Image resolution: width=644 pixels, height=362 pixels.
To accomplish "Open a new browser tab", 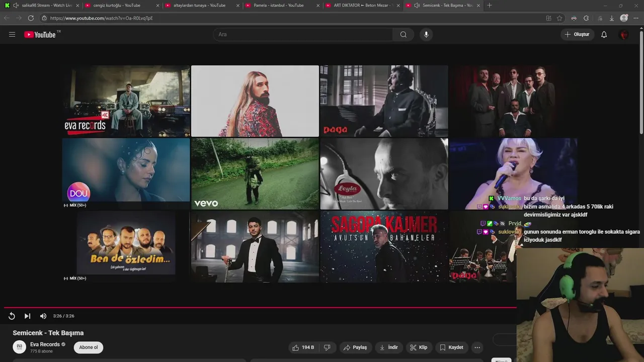I will 490,6.
